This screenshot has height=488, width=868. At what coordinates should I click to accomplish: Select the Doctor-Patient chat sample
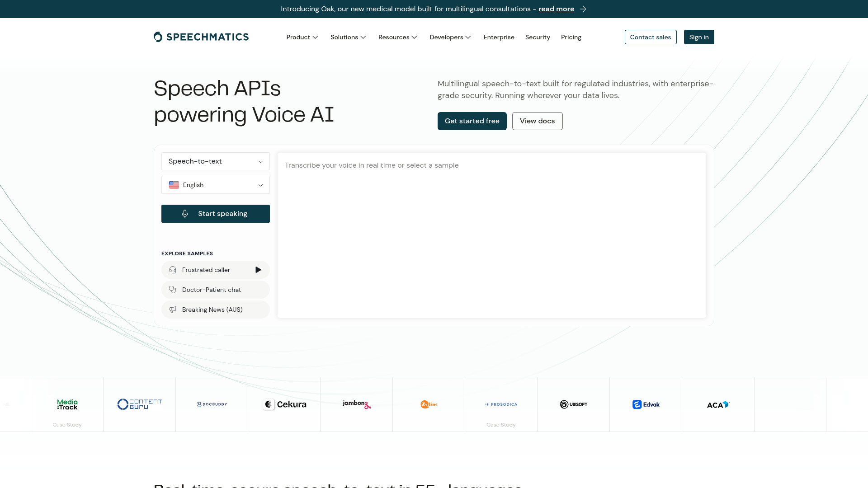tap(216, 290)
